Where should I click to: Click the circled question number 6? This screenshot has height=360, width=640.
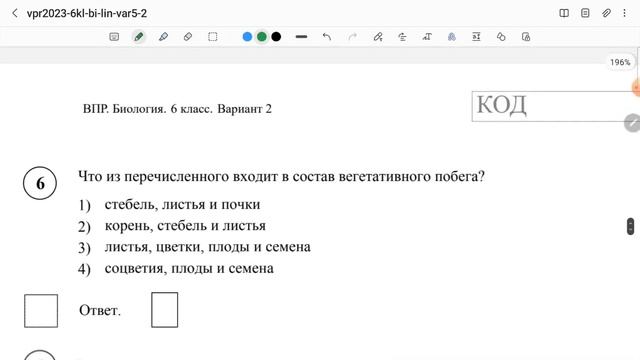40,183
